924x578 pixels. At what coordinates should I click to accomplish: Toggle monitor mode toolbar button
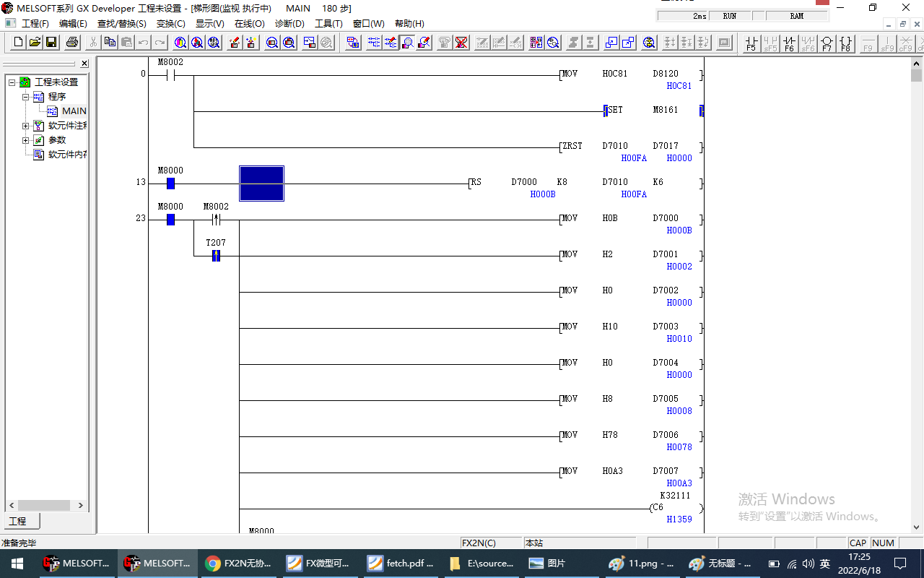point(408,43)
